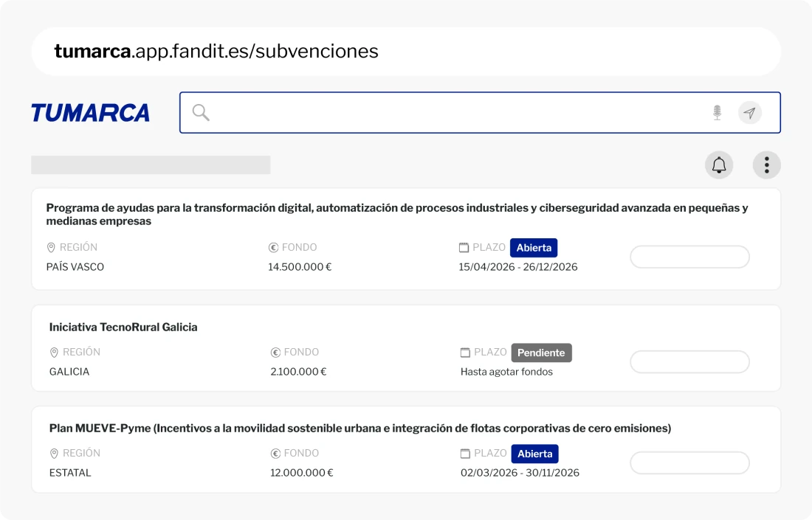
Task: Click the gray placeholder bar below the logo
Action: click(151, 165)
